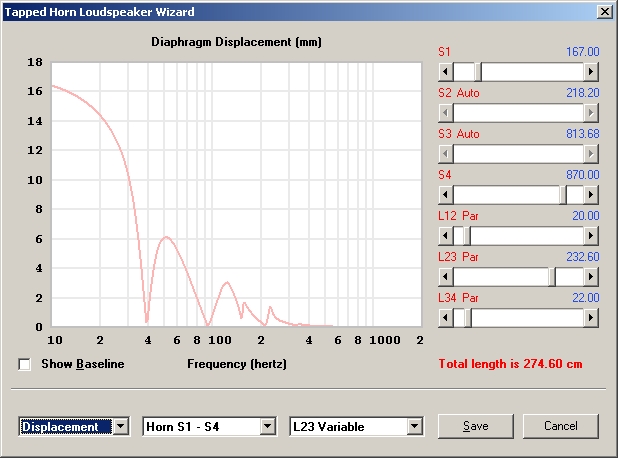The image size is (618, 458).
Task: Decrease S4 with its left arrow
Action: point(446,195)
